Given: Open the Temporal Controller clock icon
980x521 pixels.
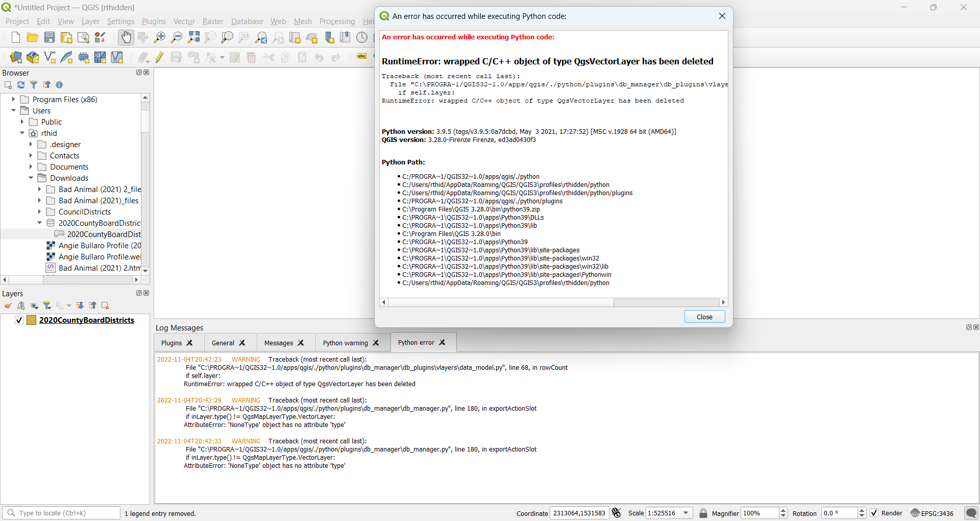Looking at the screenshot, I should [x=362, y=37].
